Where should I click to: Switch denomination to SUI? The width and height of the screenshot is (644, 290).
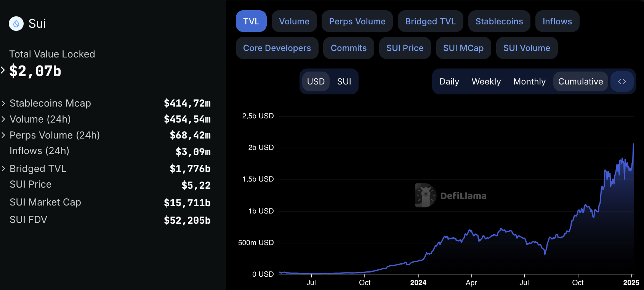(344, 81)
